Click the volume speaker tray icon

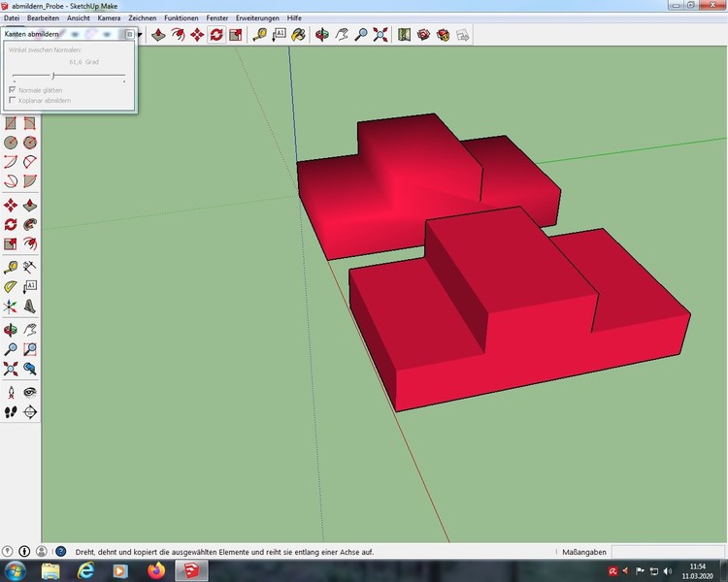point(668,571)
